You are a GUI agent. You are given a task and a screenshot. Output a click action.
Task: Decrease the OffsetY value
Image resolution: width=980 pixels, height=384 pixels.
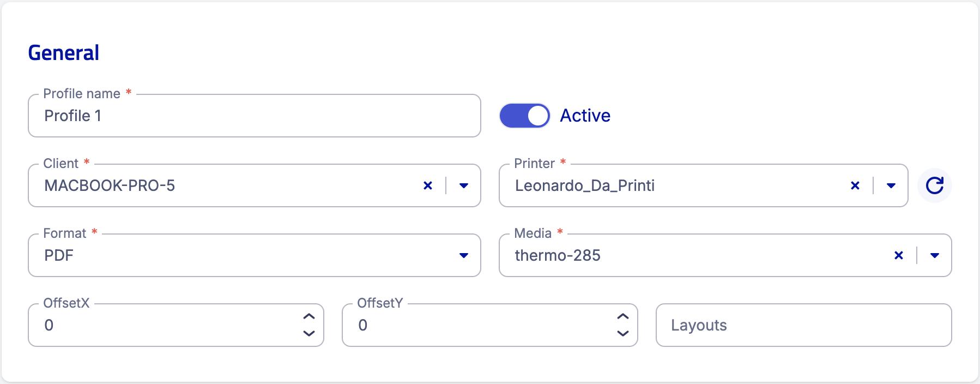coord(623,333)
